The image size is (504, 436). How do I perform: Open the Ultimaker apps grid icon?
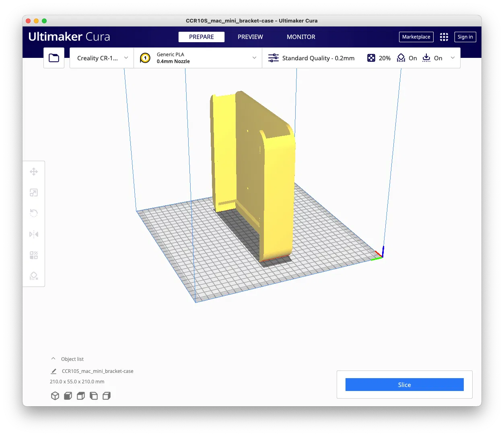pyautogui.click(x=444, y=37)
